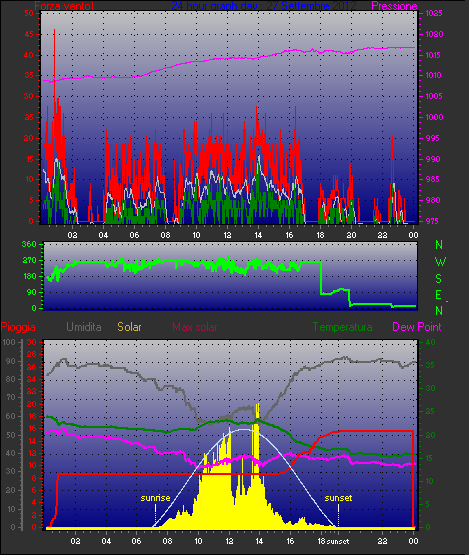Click the Pioggia legend label

(x=18, y=327)
